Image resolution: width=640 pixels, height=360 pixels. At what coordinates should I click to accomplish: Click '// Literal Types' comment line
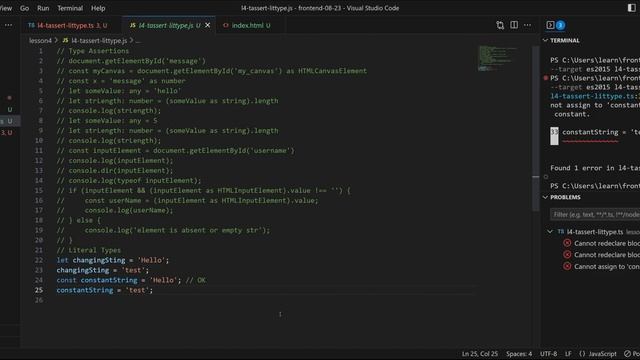89,250
